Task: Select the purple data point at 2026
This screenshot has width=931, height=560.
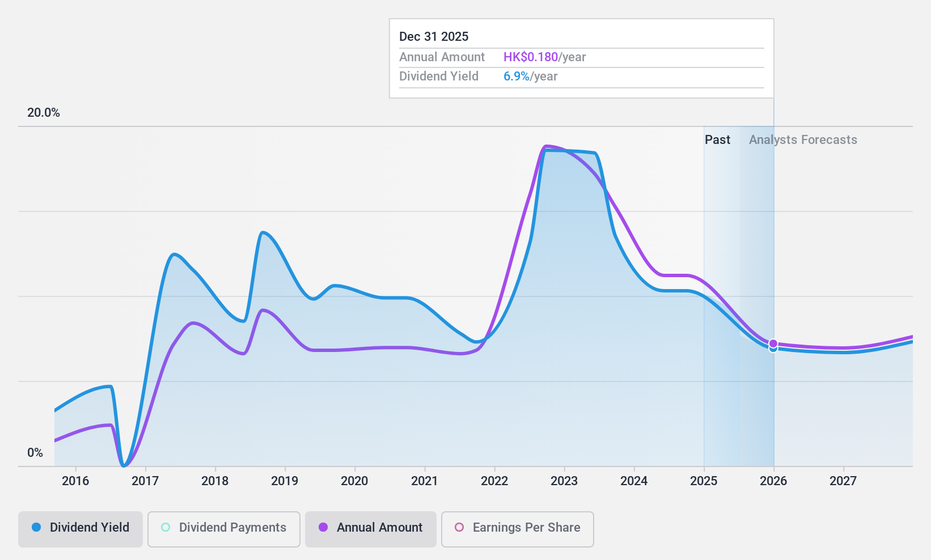Action: [773, 343]
